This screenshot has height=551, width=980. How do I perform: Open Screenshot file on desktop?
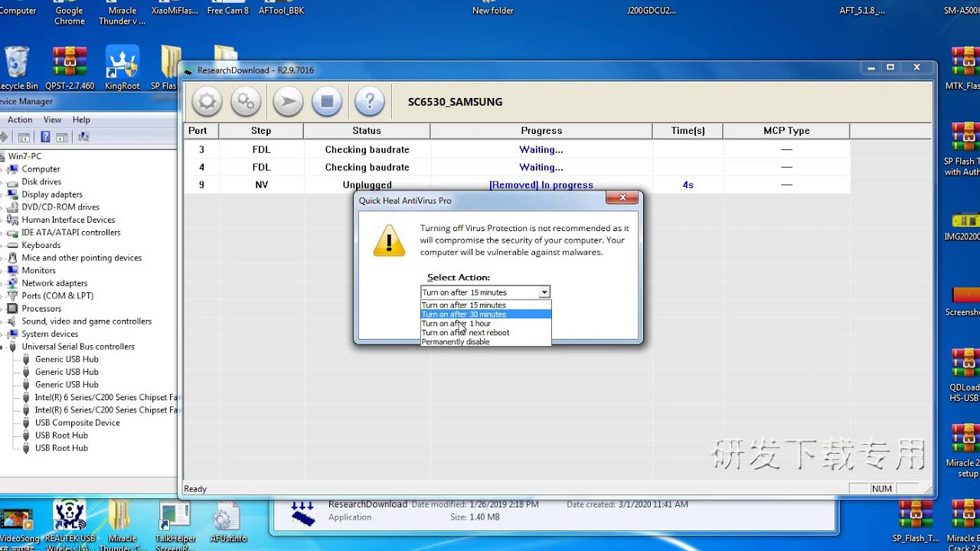pyautogui.click(x=963, y=298)
